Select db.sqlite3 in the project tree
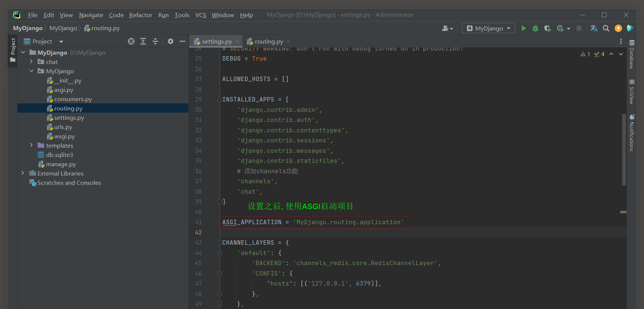Image resolution: width=644 pixels, height=309 pixels. click(59, 155)
